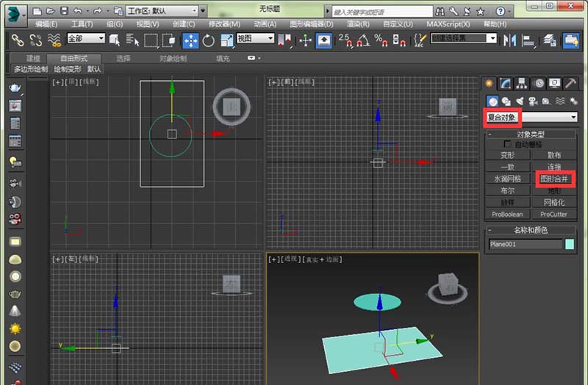The image size is (588, 385).
Task: Open the 修改器(M) menu
Action: (224, 24)
